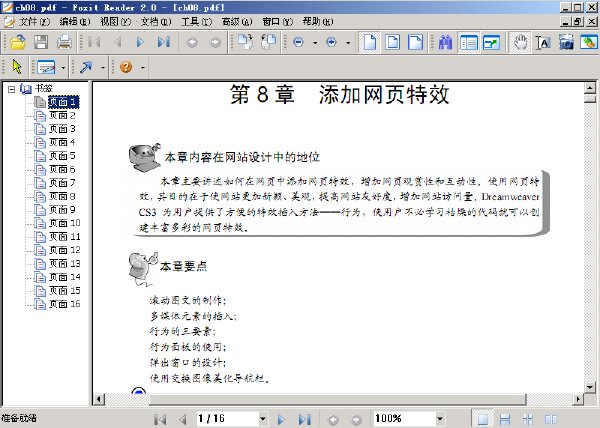Click last page button in bottom bar
Viewport: 600px width, 428px height.
pyautogui.click(x=305, y=420)
